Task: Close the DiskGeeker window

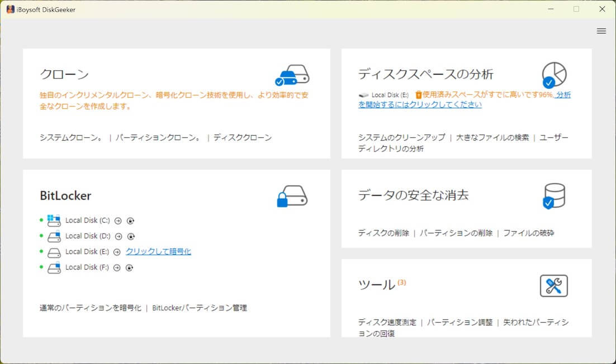Action: point(602,9)
